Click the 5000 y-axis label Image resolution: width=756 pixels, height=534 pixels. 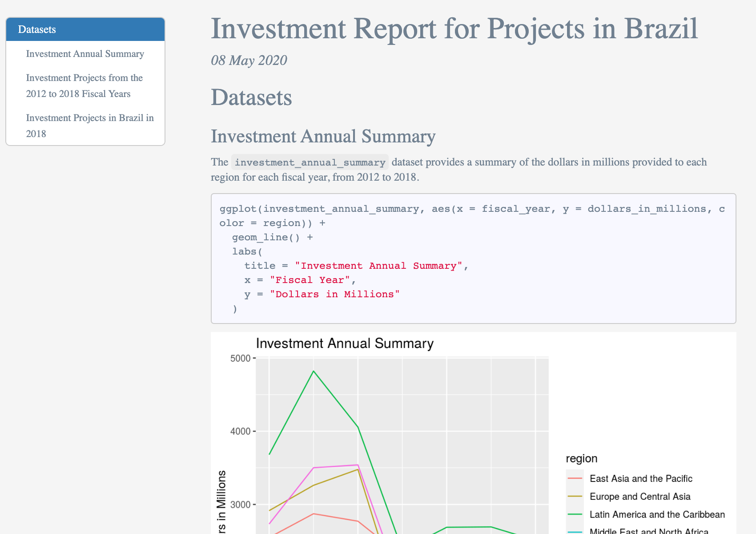241,358
